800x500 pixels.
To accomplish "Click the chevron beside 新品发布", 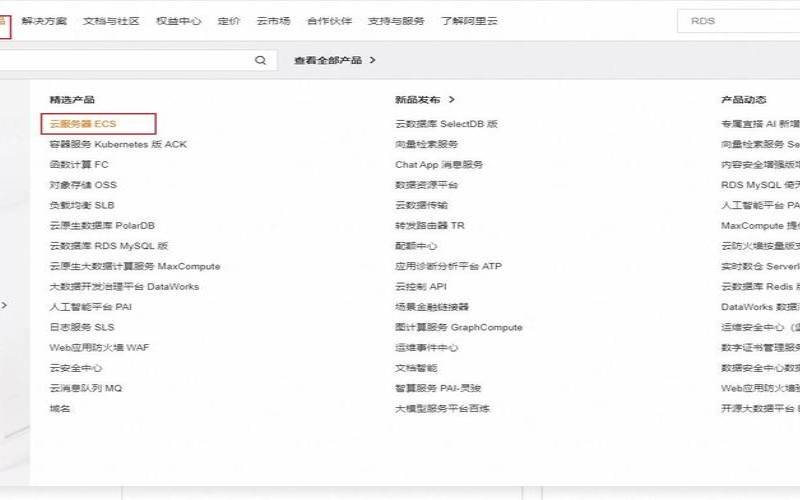I will point(452,99).
